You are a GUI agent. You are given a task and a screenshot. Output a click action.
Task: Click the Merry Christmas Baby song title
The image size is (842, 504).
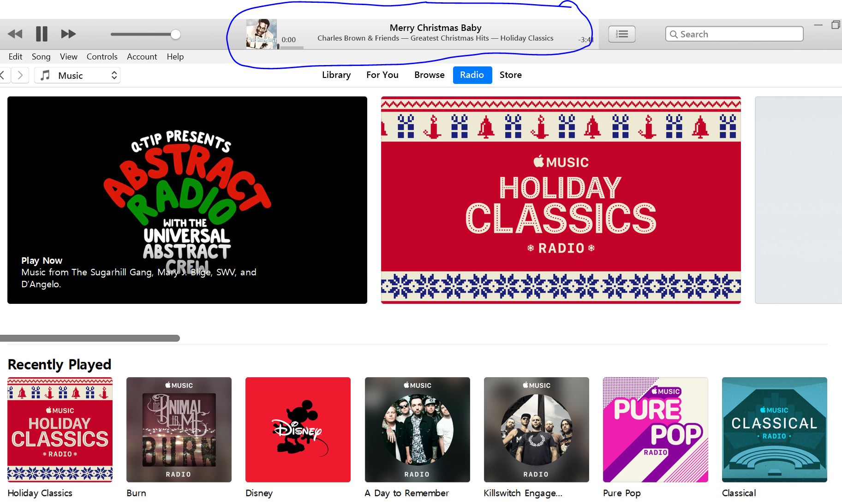click(436, 28)
